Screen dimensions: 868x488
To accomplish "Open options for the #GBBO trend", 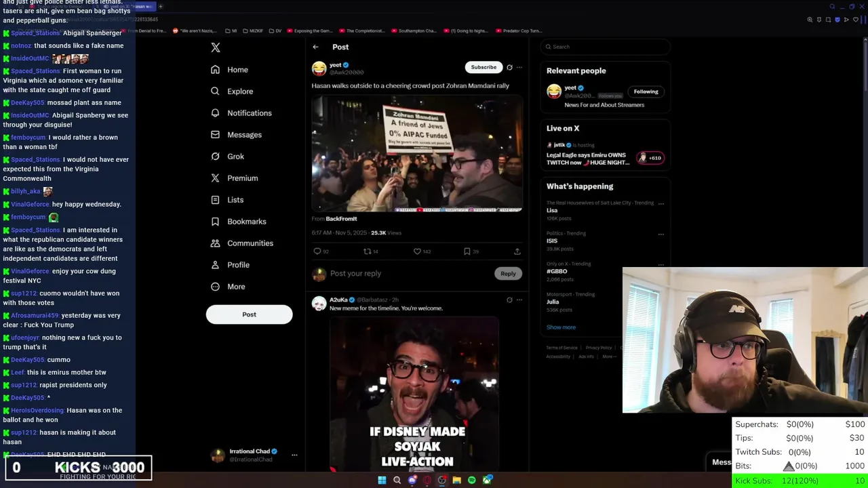I will click(x=661, y=265).
